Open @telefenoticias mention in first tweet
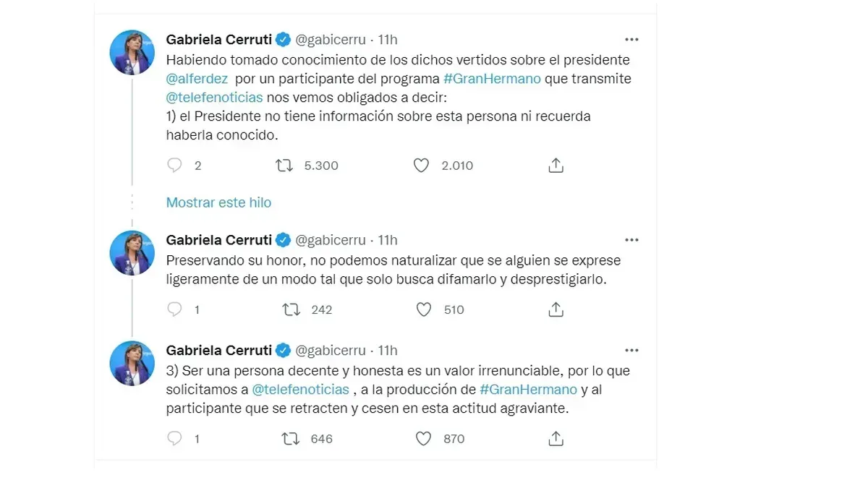Viewport: 868px width, 488px height. point(214,97)
